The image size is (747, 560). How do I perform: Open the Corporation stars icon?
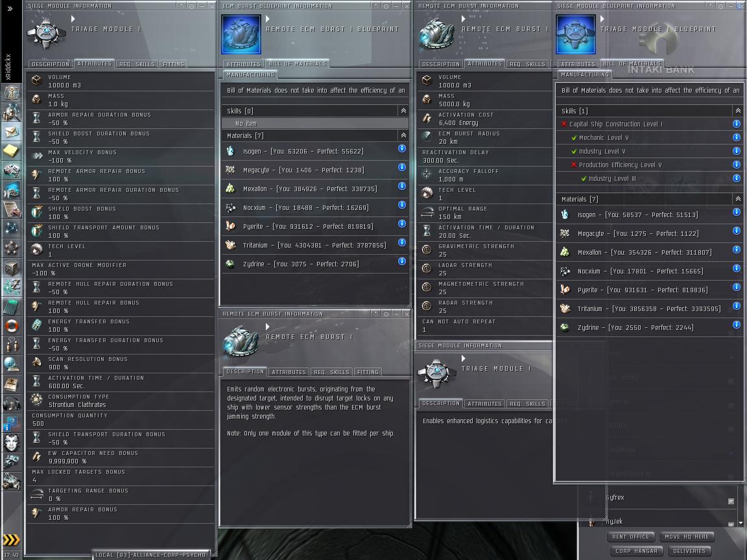tap(12, 249)
